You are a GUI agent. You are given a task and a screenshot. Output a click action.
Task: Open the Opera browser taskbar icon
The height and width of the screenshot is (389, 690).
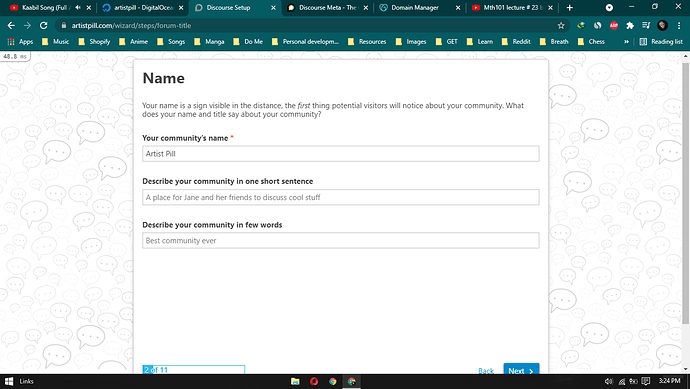314,382
